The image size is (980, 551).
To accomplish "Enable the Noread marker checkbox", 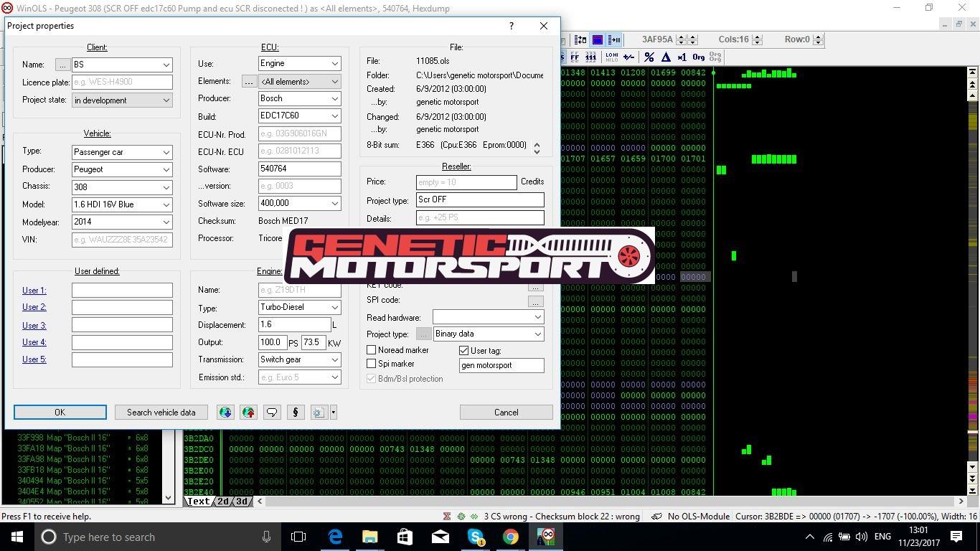I will (372, 350).
